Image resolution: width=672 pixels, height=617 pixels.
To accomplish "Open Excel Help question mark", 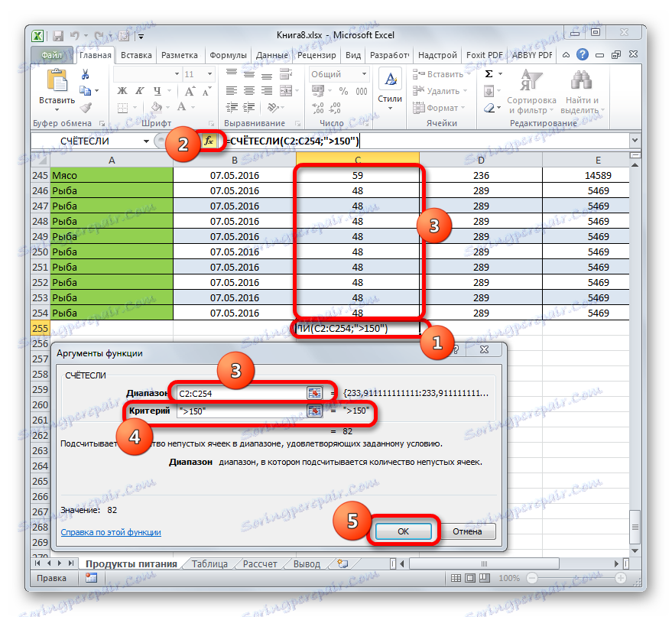I will click(x=582, y=55).
